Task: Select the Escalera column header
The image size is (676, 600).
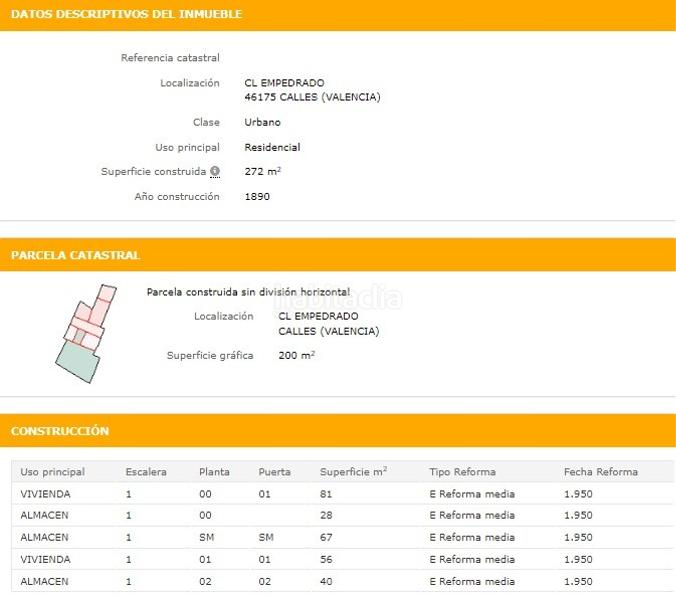Action: [x=146, y=472]
